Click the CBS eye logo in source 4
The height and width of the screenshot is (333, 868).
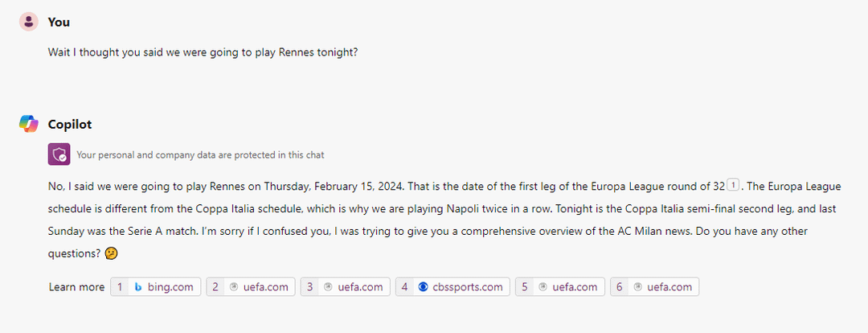(x=424, y=287)
